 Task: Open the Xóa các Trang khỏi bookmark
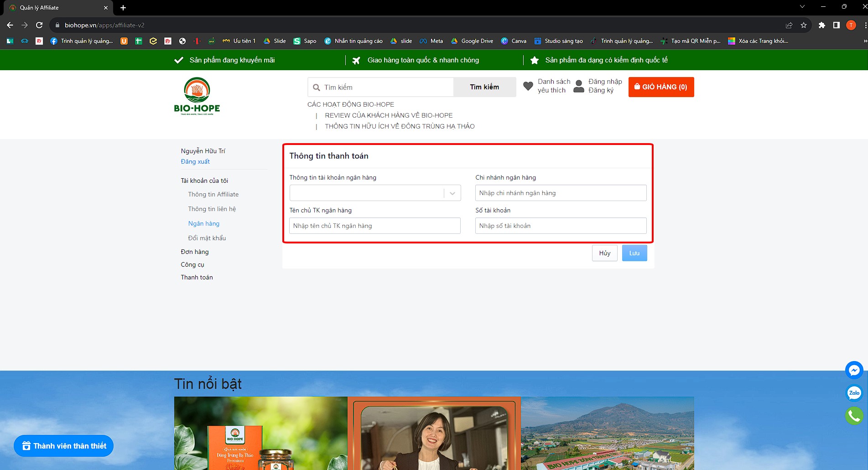758,41
